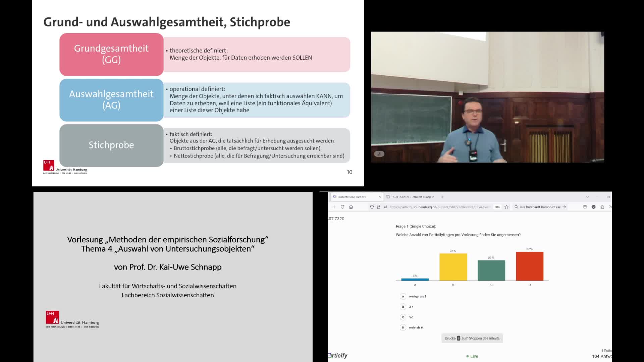Open the tracking protection shield icon
The width and height of the screenshot is (644, 362).
(372, 207)
